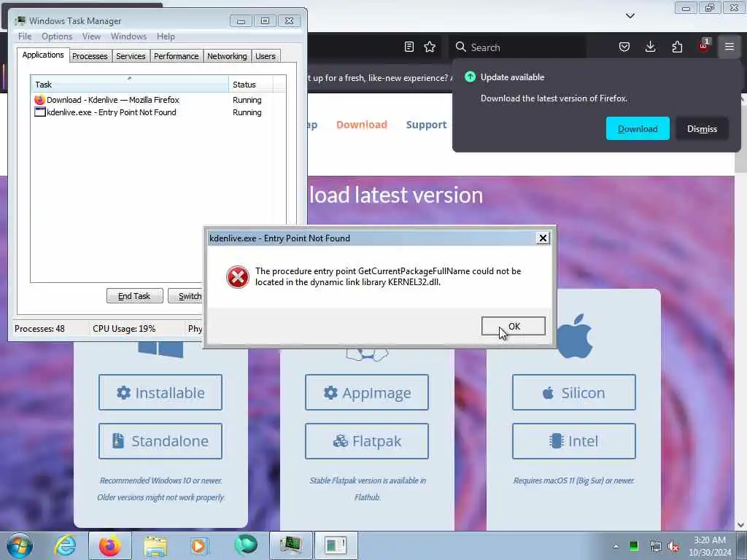Click the teal globe taskbar icon
Viewport: 747px width, 560px height.
(245, 545)
